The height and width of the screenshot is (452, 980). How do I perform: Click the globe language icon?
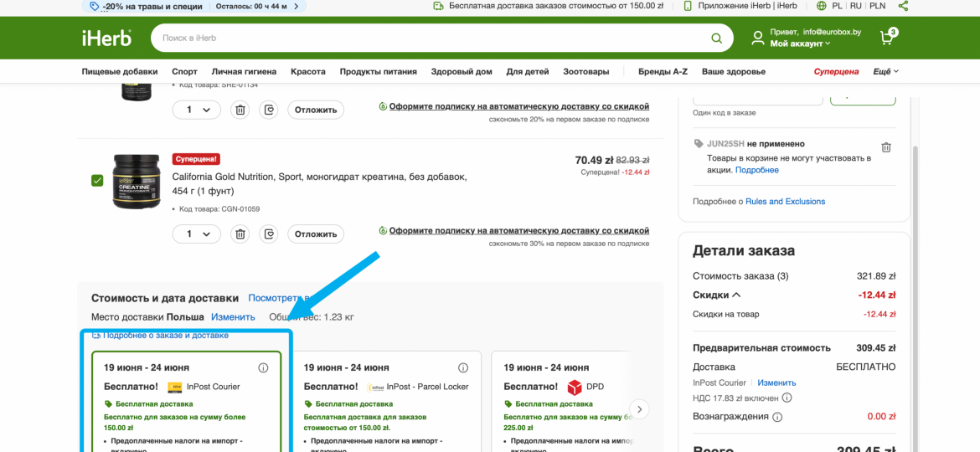(x=821, y=6)
